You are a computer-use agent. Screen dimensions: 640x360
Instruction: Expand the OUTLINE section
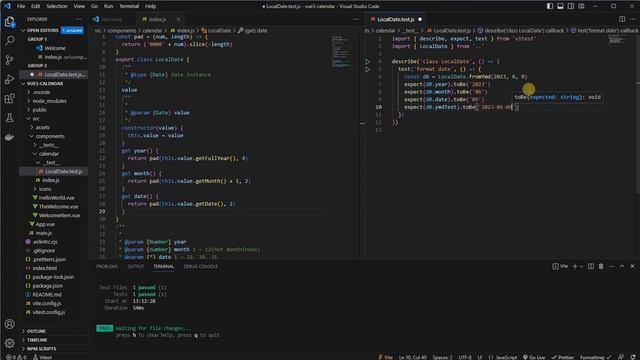click(x=36, y=331)
